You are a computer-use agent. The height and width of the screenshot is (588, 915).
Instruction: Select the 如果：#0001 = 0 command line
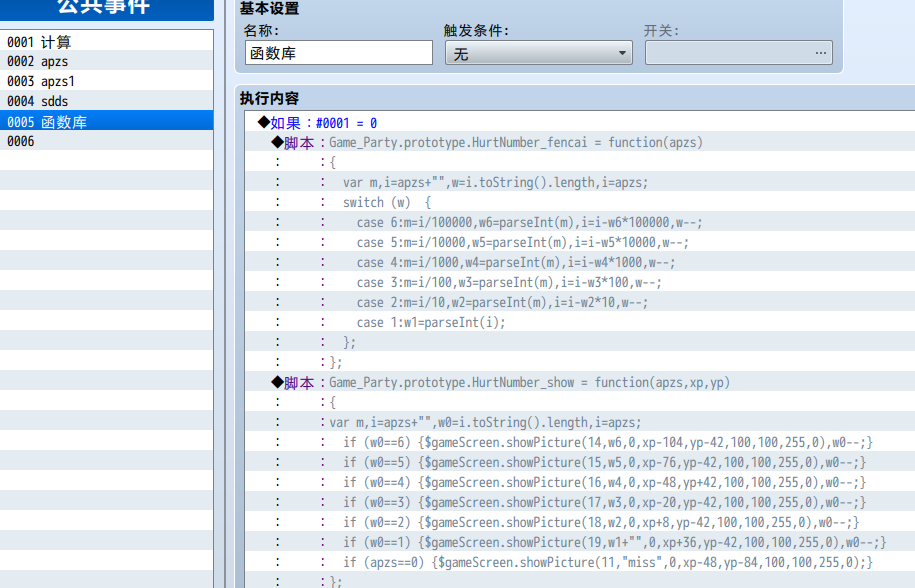[580, 122]
